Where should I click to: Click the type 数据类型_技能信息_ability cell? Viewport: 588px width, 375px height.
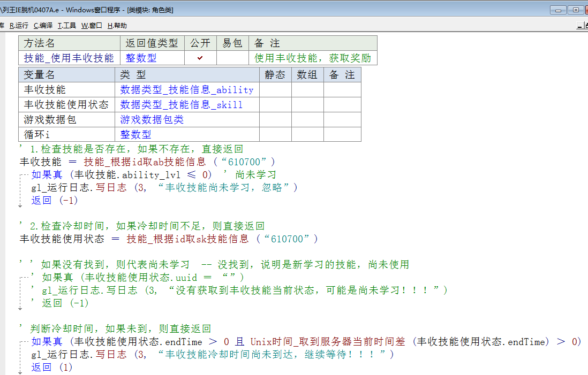click(x=186, y=90)
